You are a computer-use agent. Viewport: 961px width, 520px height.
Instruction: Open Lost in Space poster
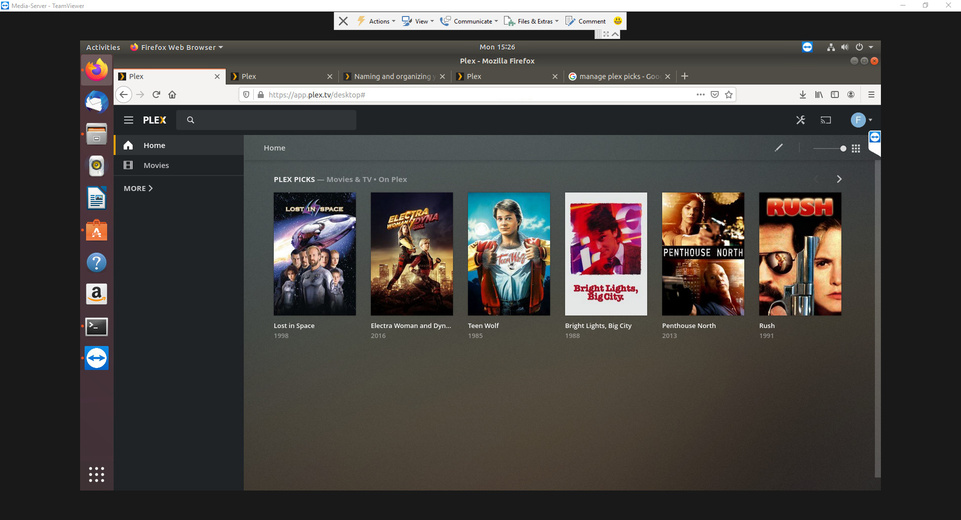pyautogui.click(x=314, y=254)
